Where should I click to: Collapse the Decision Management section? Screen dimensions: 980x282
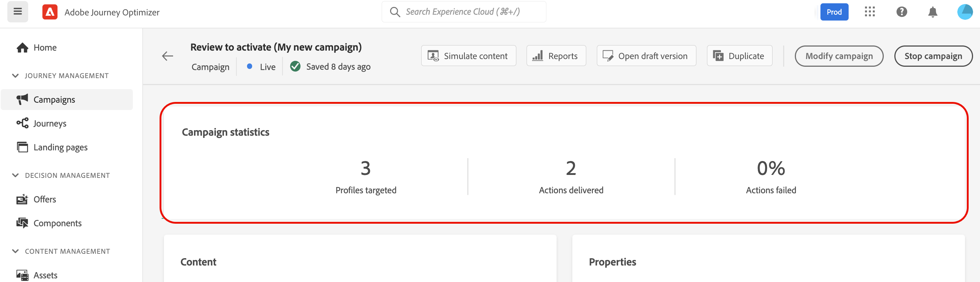coord(16,175)
